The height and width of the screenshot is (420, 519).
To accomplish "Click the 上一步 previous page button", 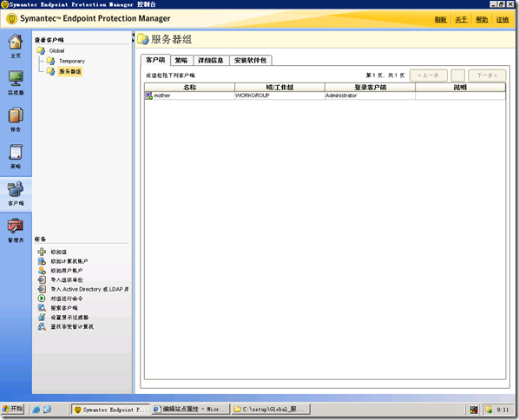I will pos(429,75).
